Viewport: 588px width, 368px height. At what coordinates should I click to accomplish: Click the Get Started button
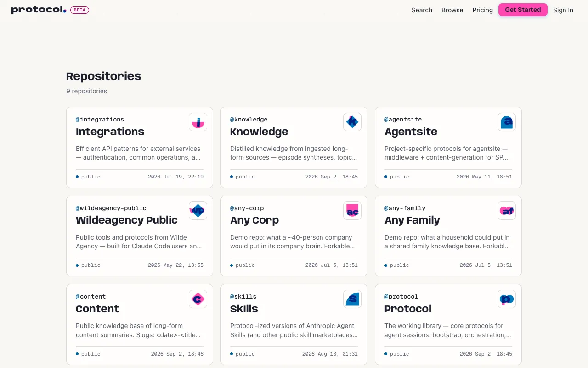coord(523,10)
